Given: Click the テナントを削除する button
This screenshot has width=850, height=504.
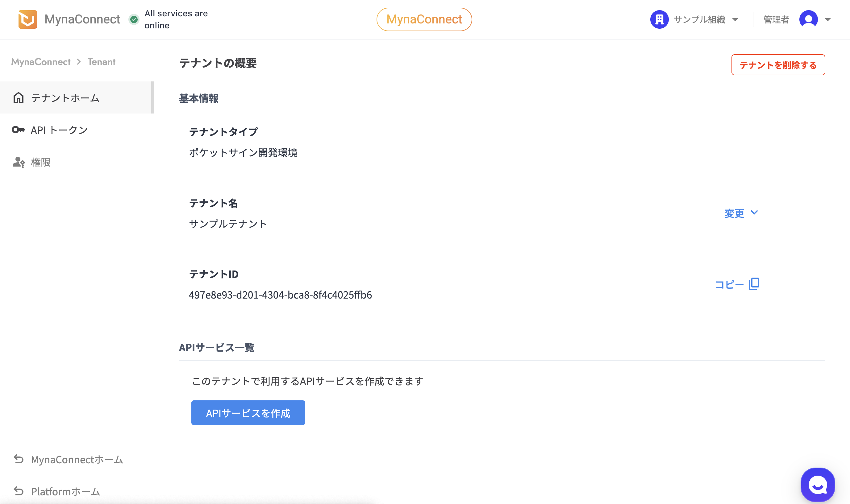Looking at the screenshot, I should [x=778, y=65].
